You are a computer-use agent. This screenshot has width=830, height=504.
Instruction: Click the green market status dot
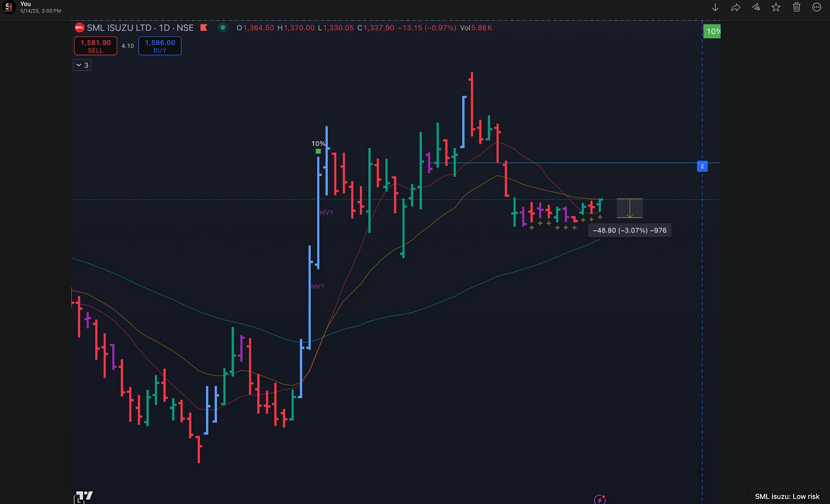(x=223, y=27)
